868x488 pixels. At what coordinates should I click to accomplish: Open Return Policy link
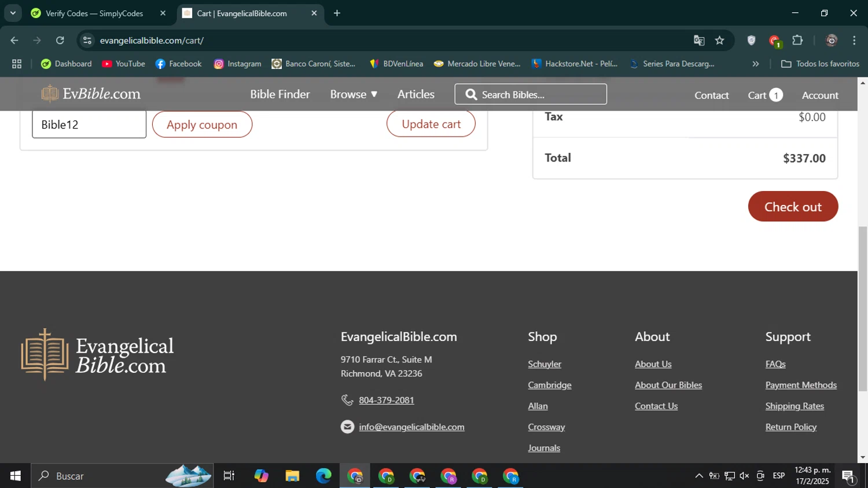[791, 427]
